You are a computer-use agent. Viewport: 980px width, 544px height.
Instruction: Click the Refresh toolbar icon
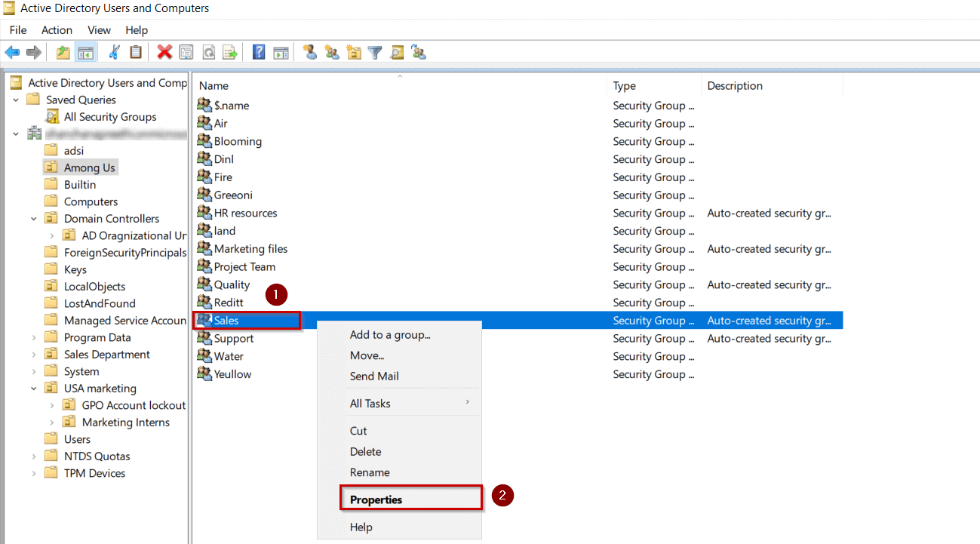pos(208,52)
